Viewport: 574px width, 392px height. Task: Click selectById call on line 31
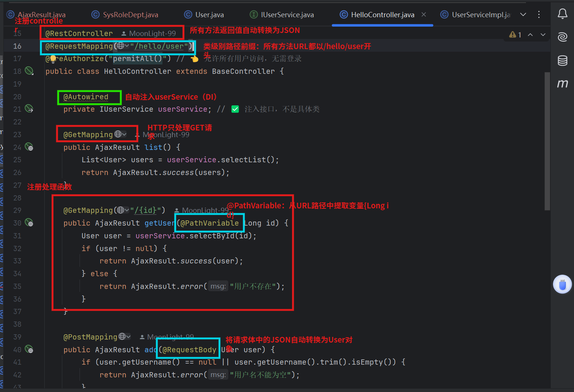click(212, 236)
